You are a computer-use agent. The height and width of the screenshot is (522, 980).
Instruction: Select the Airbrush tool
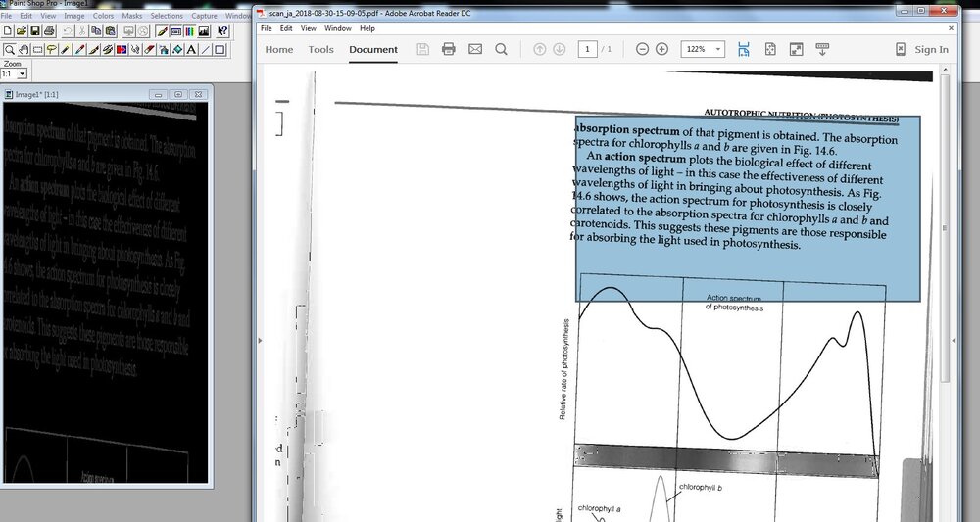(163, 49)
